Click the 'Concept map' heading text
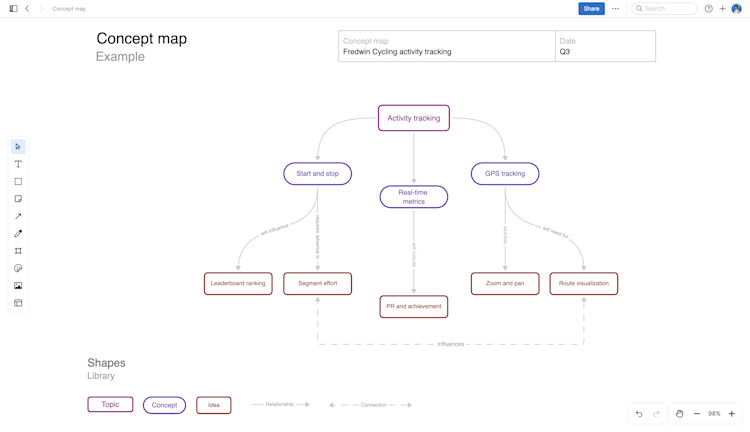The height and width of the screenshot is (432, 750). 142,39
